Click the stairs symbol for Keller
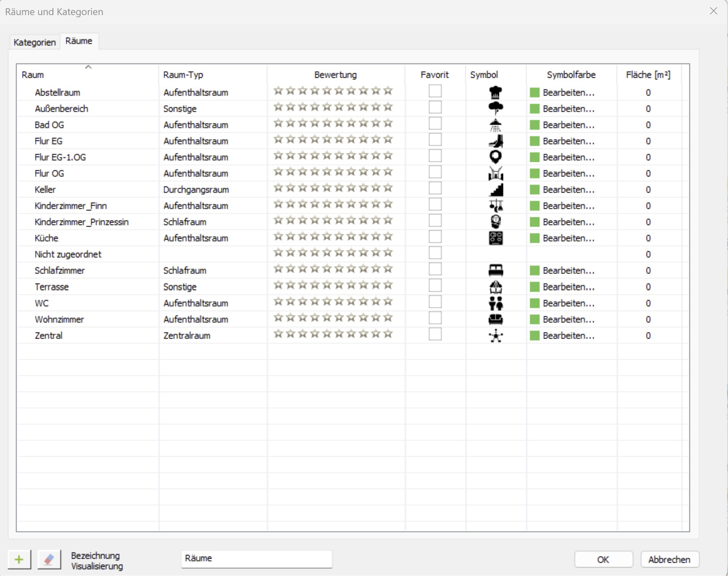This screenshot has height=576, width=728. (x=496, y=189)
